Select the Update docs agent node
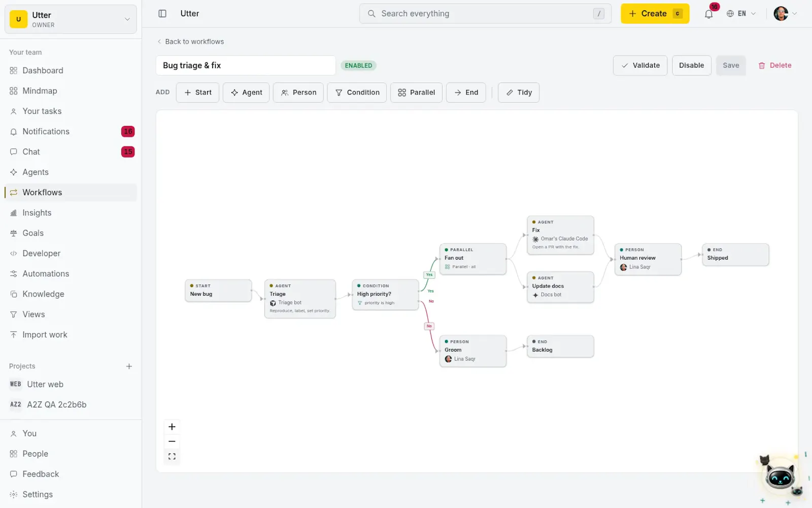 560,287
